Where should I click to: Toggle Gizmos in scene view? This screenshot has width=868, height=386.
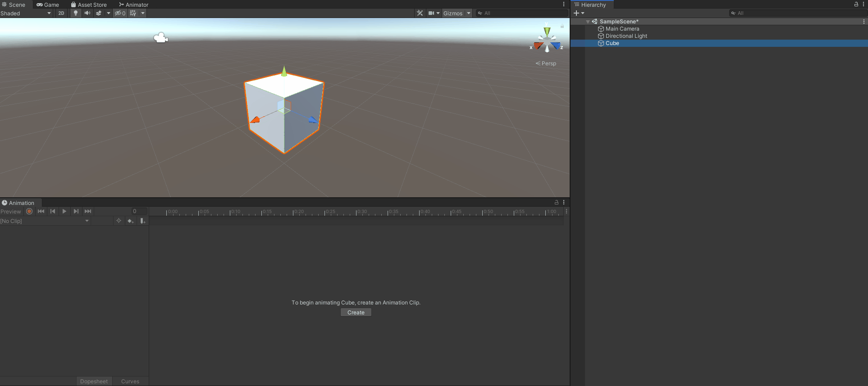point(453,13)
